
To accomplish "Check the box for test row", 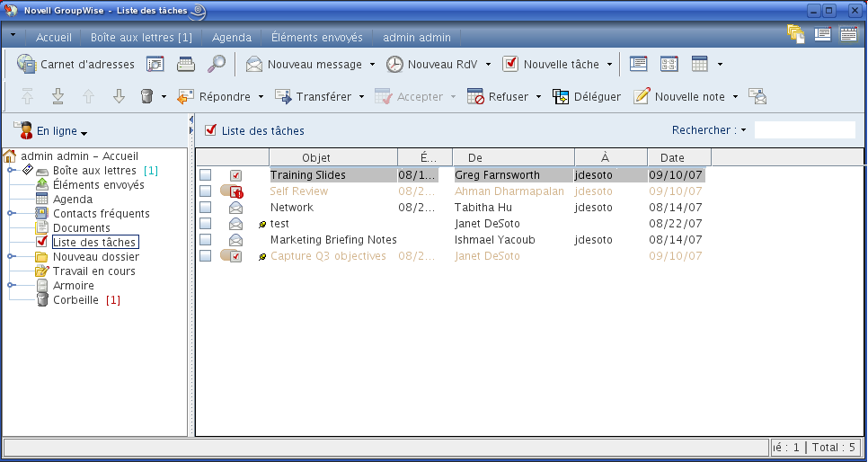I will [206, 224].
